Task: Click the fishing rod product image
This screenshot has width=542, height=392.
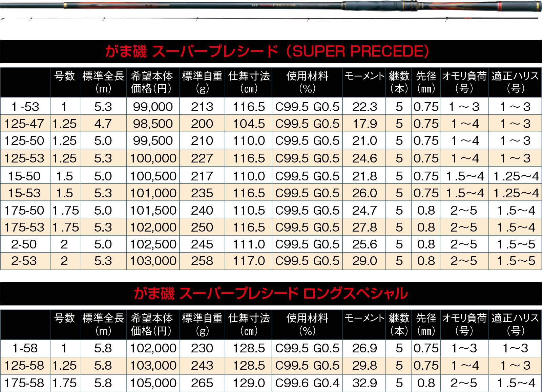Action: [271, 11]
